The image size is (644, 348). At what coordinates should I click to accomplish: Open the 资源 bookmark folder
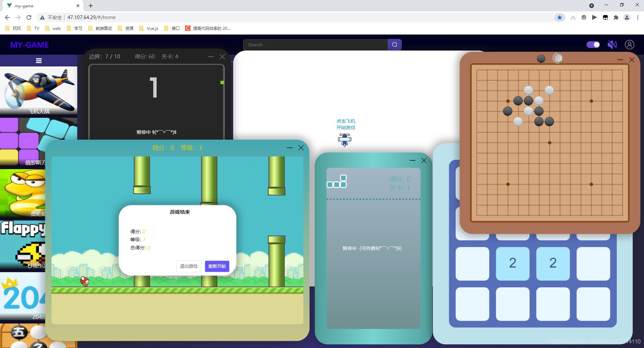pos(126,29)
